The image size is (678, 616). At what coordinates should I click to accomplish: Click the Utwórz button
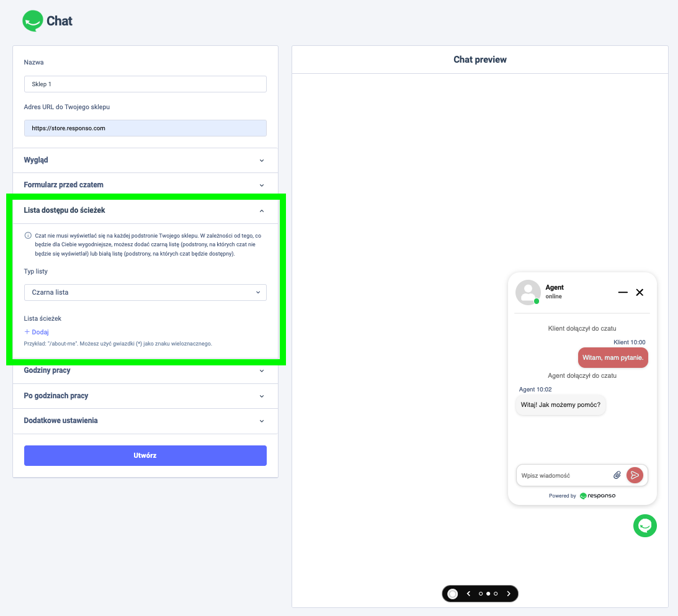[x=145, y=455]
